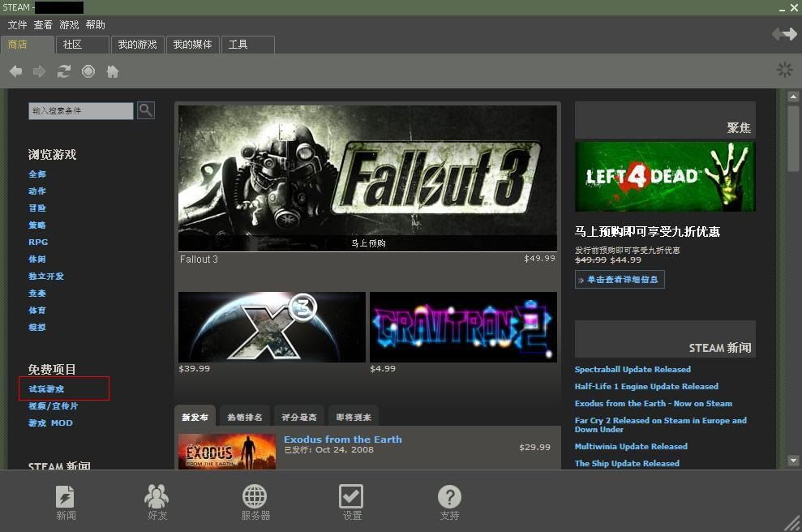This screenshot has height=532, width=802.
Task: Click the scrollbar up arrow
Action: (x=793, y=97)
